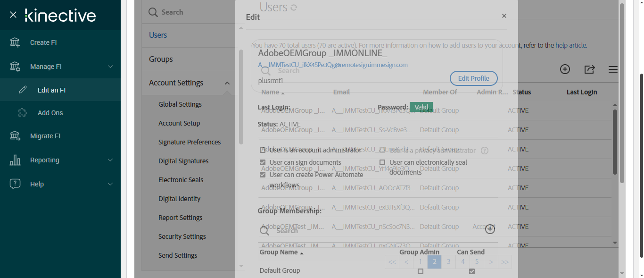Open Signature Preferences settings
The height and width of the screenshot is (278, 644).
tap(190, 142)
